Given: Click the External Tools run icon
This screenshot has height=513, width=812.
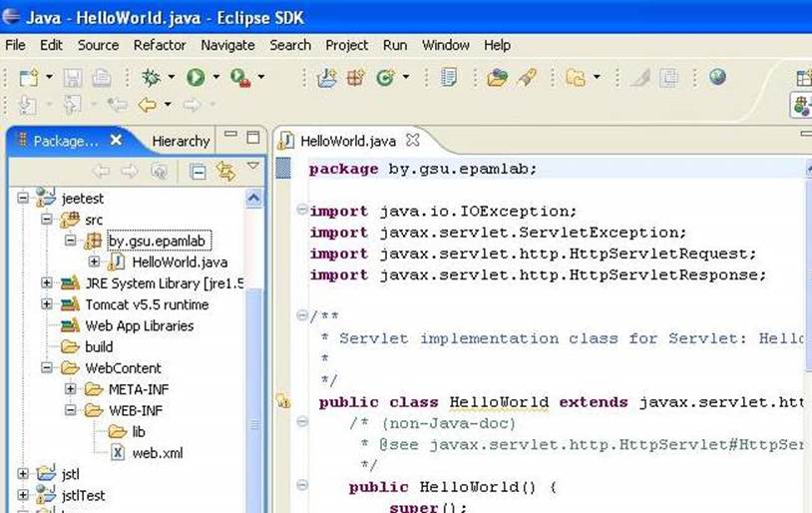Looking at the screenshot, I should click(x=240, y=78).
